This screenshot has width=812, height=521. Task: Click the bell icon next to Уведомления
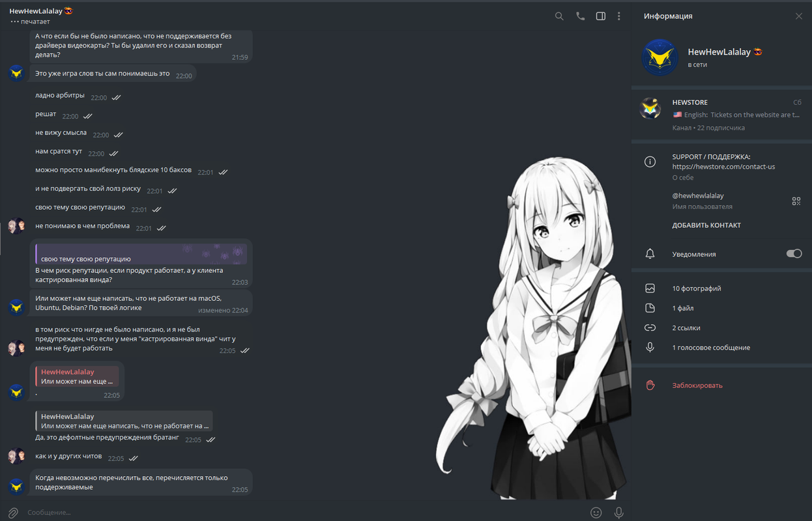pyautogui.click(x=650, y=254)
